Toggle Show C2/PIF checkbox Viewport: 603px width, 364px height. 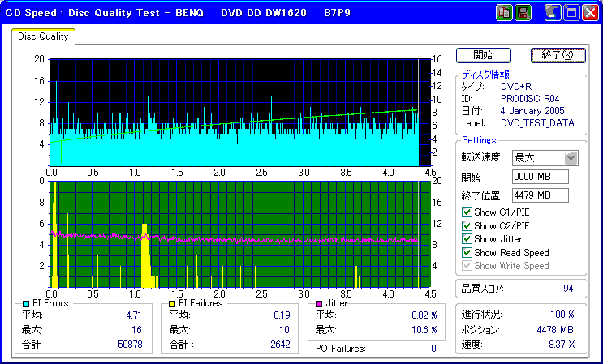tap(467, 225)
